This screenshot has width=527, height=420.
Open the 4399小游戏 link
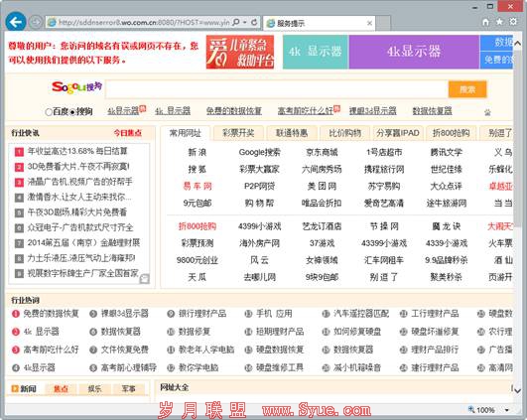[259, 226]
